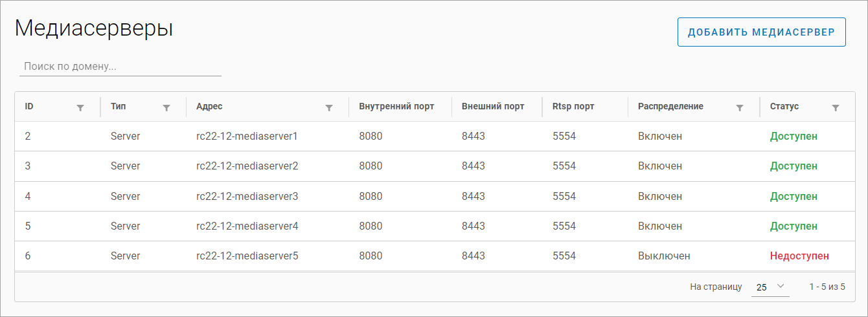Click the Статус column filter icon
Screen dimensions: 868x317
click(x=836, y=107)
